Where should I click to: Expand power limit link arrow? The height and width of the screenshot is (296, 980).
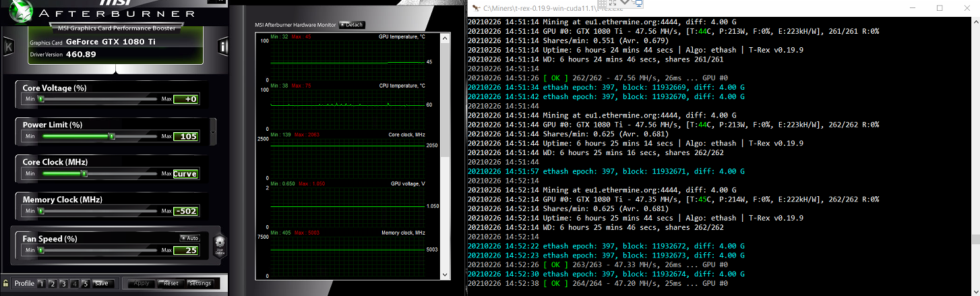[x=213, y=132]
